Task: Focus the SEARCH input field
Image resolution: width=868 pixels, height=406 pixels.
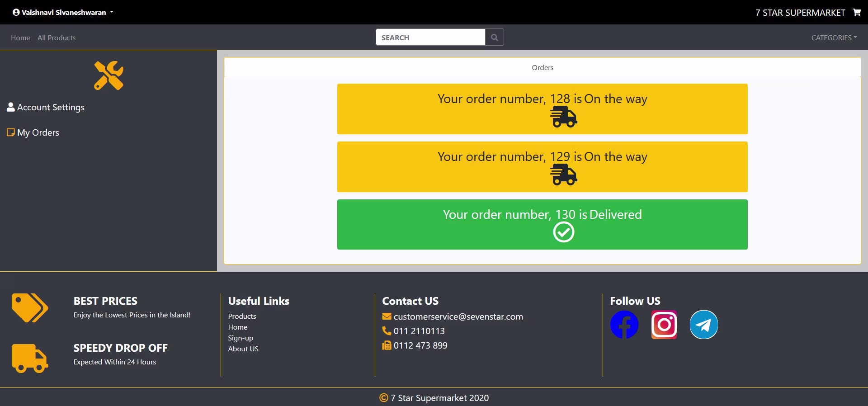Action: click(430, 38)
